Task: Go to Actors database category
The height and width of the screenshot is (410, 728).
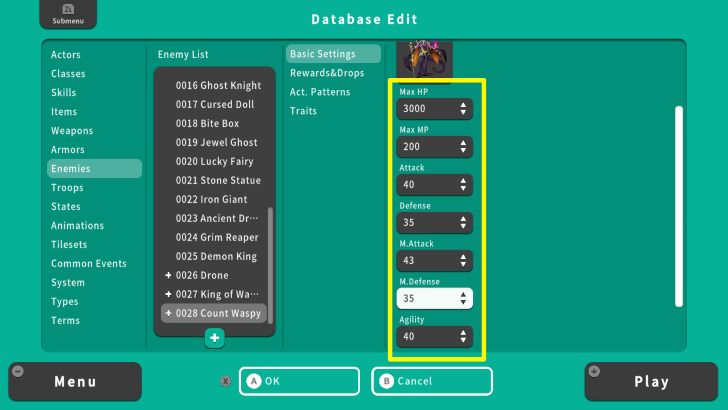Action: point(66,55)
